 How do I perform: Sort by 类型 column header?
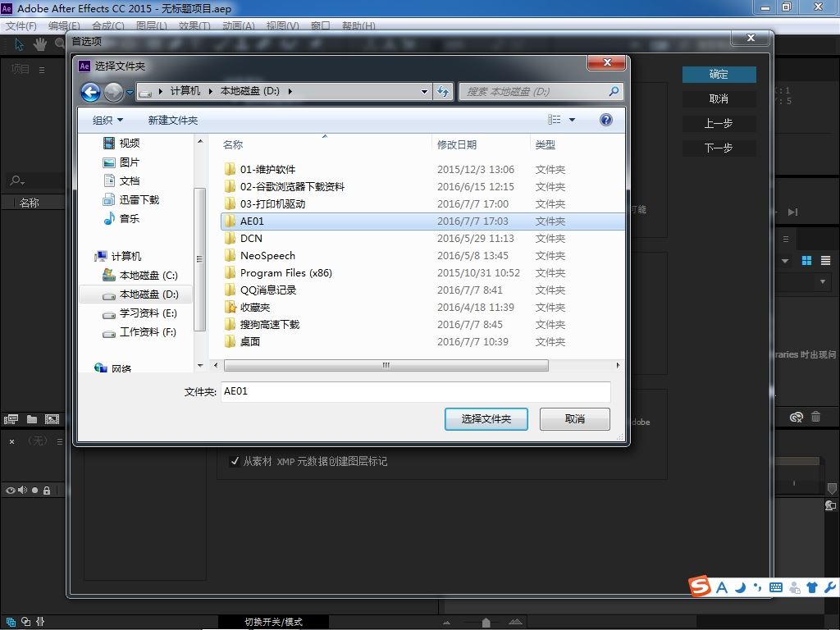pyautogui.click(x=546, y=144)
